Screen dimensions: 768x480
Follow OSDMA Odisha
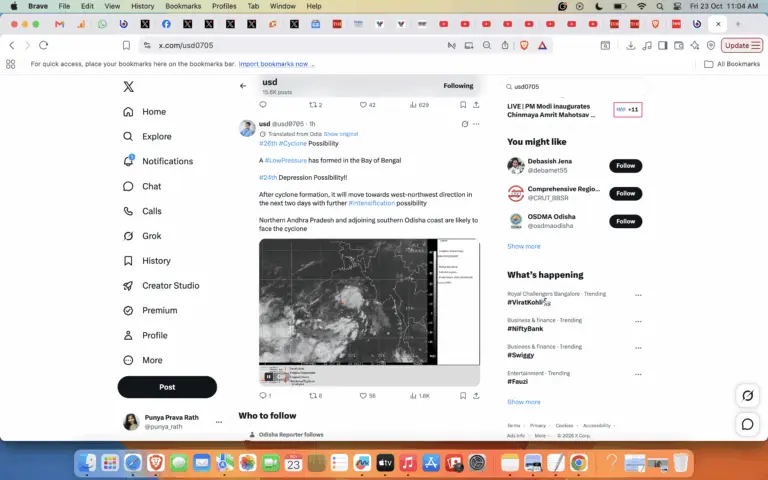pos(625,221)
